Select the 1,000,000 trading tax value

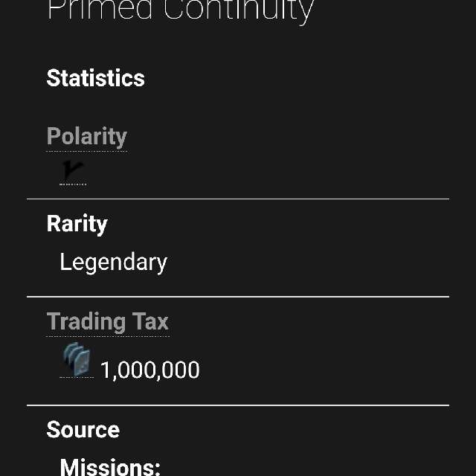point(149,370)
